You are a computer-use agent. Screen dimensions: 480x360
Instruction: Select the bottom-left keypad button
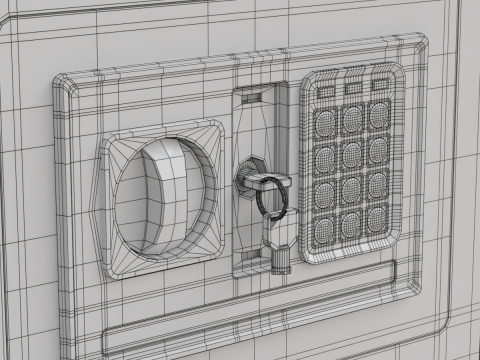325,230
